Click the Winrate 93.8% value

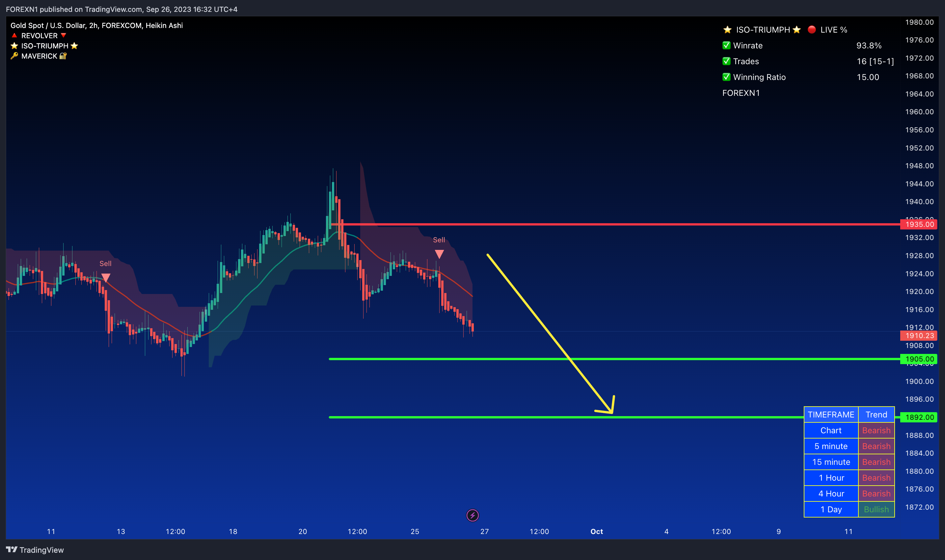869,45
